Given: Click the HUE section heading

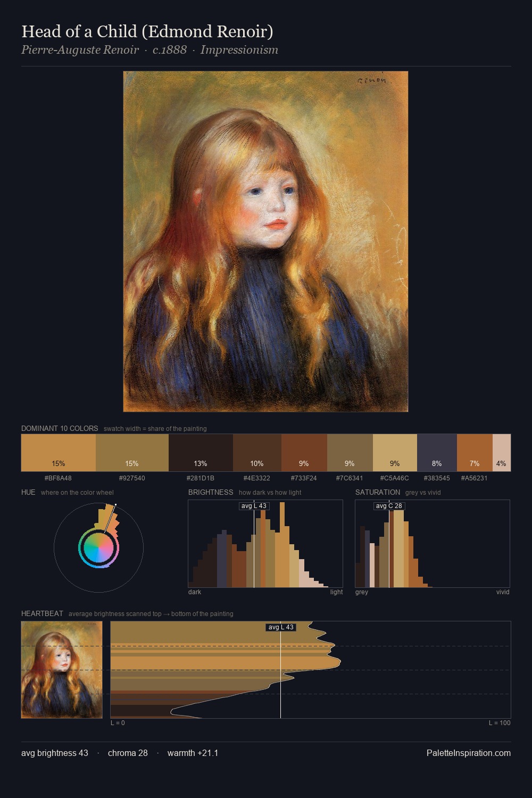Looking at the screenshot, I should tap(28, 492).
